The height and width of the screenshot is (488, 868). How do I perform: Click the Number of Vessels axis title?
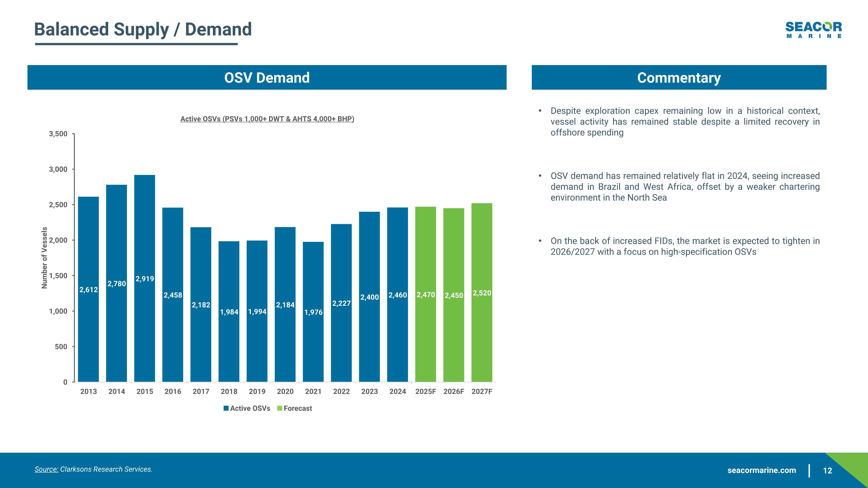(44, 258)
